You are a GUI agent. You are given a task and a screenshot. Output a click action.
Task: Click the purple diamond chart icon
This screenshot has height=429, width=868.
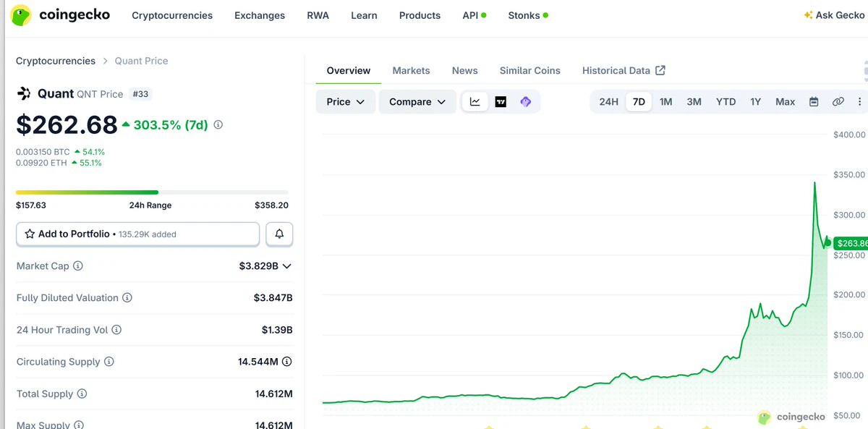pos(526,102)
